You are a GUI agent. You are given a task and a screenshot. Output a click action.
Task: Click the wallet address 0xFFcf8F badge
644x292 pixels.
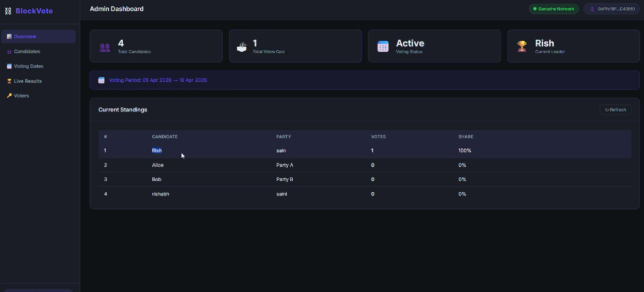pos(611,9)
